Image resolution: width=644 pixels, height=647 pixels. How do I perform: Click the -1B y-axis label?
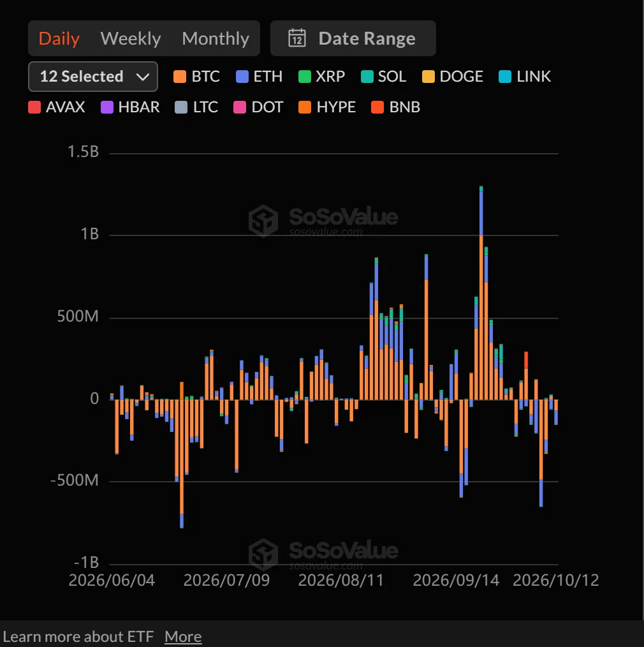pos(86,562)
